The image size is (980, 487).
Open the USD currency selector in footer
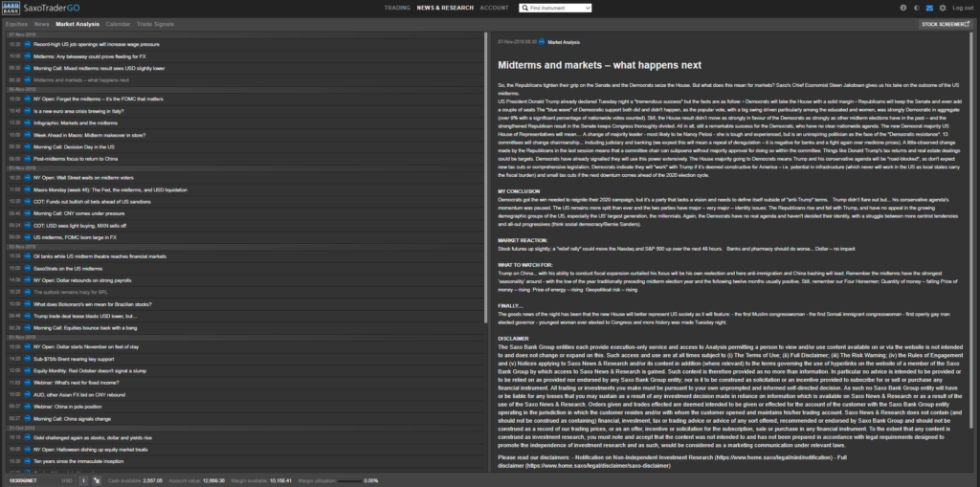point(69,479)
